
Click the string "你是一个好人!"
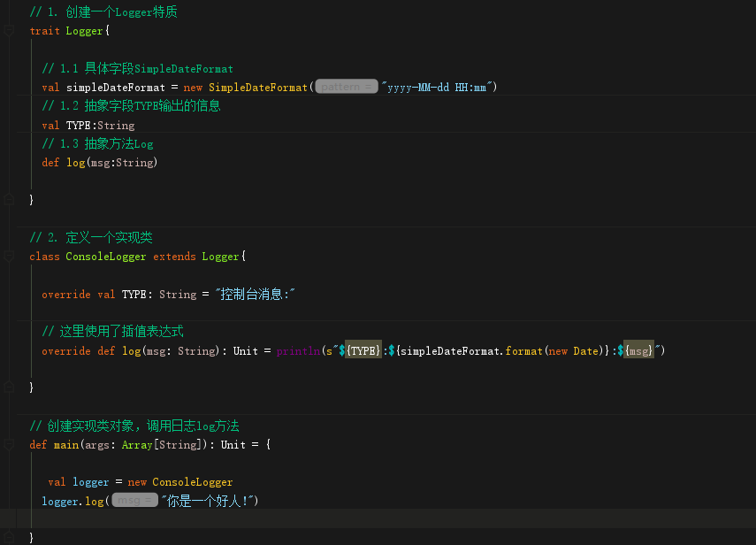click(208, 501)
